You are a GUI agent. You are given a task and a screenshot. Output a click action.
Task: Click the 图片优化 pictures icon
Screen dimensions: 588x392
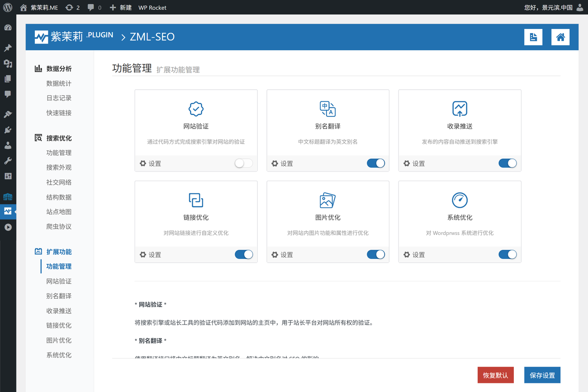[327, 200]
